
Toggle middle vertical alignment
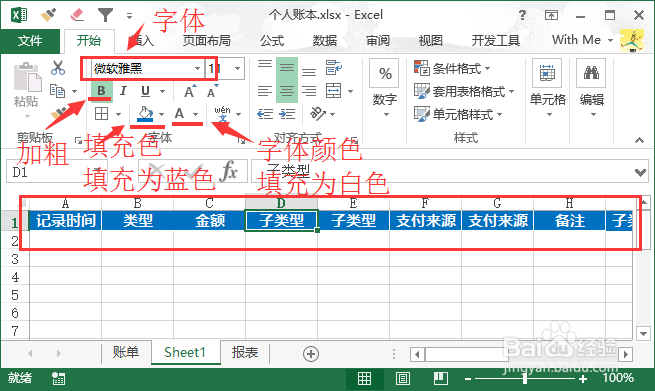[x=287, y=68]
